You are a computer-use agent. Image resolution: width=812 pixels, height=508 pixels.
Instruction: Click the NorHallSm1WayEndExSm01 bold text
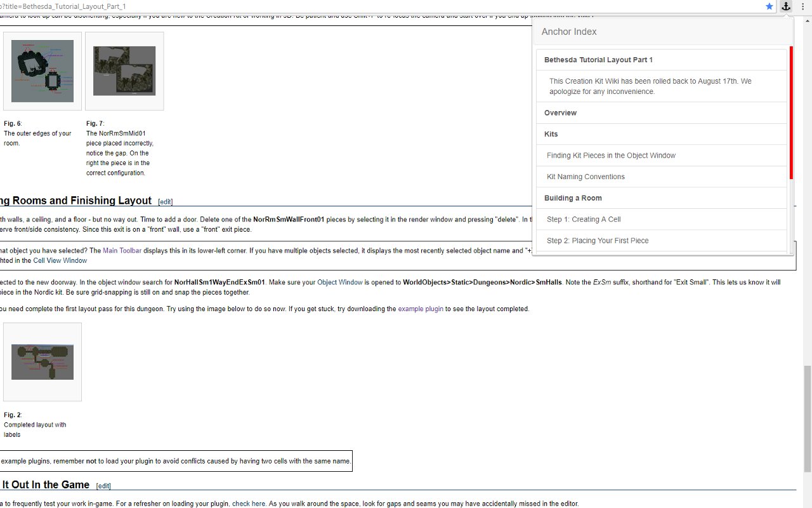coord(219,283)
